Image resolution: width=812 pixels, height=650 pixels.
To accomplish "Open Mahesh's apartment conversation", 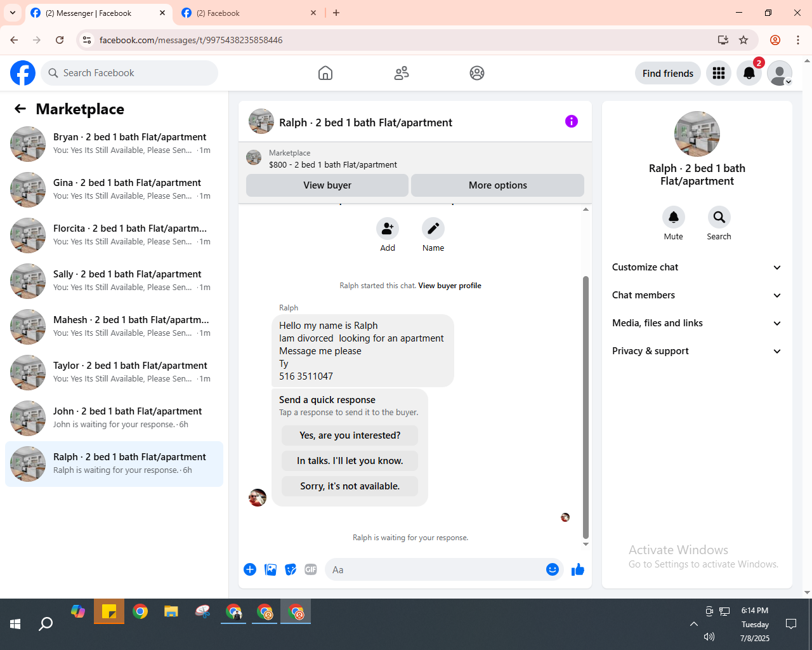I will point(114,327).
